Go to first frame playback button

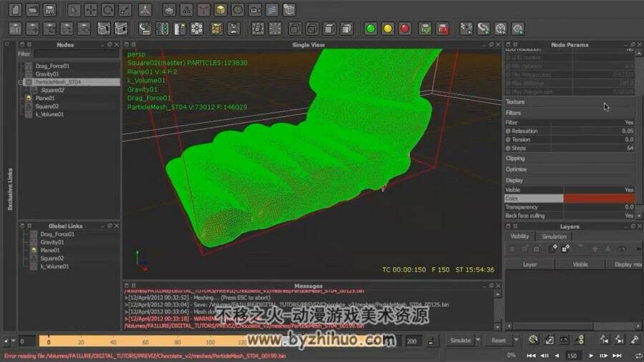531,356
